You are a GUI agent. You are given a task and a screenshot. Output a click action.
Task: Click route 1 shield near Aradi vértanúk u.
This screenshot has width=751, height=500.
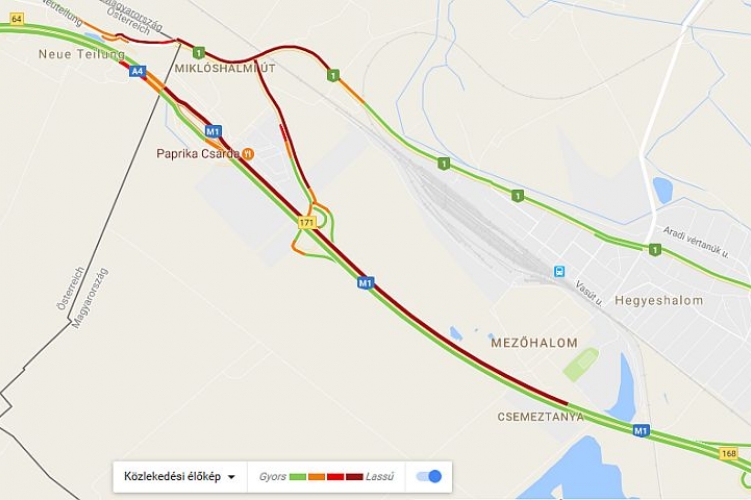pos(655,250)
